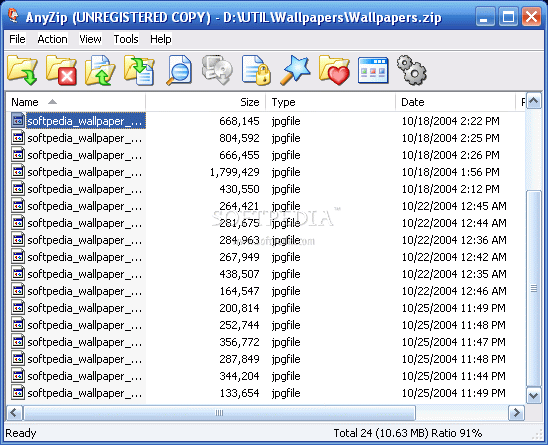
Task: Click the date 10/25/2004 11:44 PM
Action: pyautogui.click(x=454, y=376)
